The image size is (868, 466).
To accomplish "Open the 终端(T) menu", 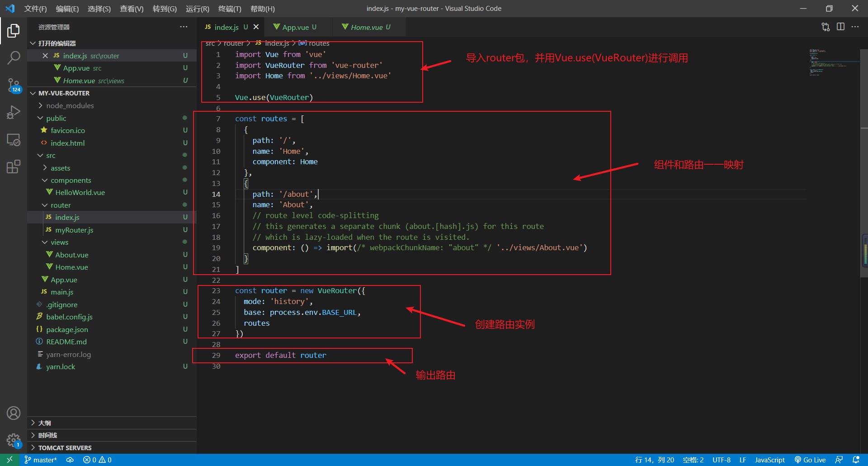I will pyautogui.click(x=230, y=9).
